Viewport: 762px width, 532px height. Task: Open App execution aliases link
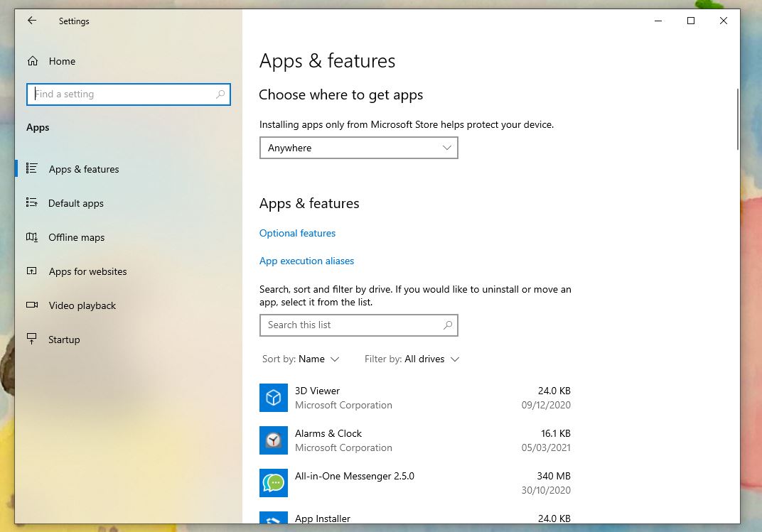[306, 261]
